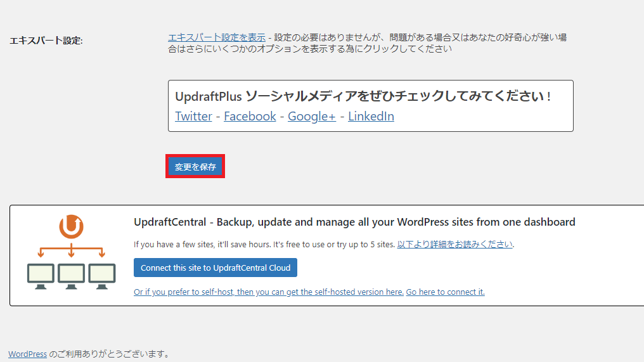644x362 pixels.
Task: Click the UpdraftCentral heading text
Action: click(354, 222)
